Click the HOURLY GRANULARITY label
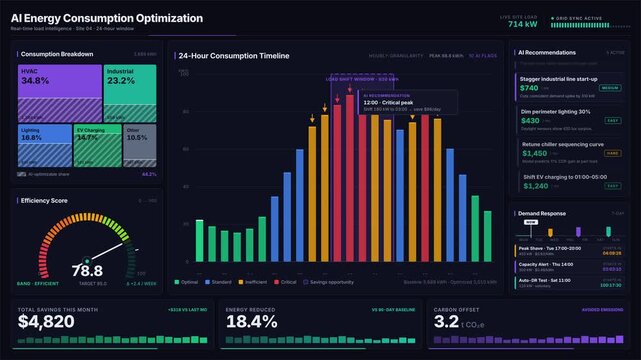This screenshot has height=360, width=641. tap(396, 56)
